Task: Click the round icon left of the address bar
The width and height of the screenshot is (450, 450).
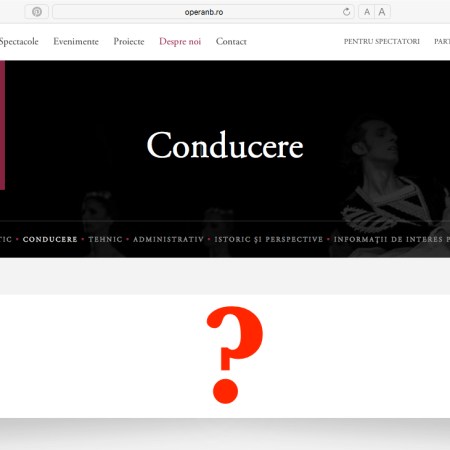Action: pyautogui.click(x=37, y=12)
